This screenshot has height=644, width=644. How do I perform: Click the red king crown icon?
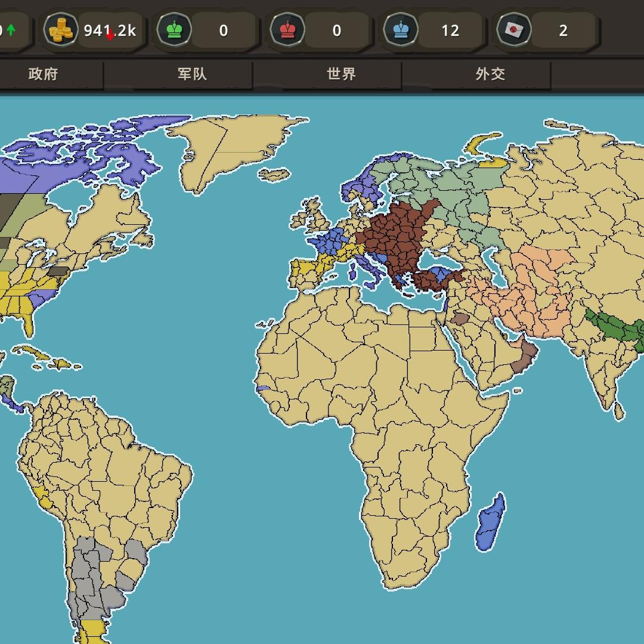pos(287,29)
